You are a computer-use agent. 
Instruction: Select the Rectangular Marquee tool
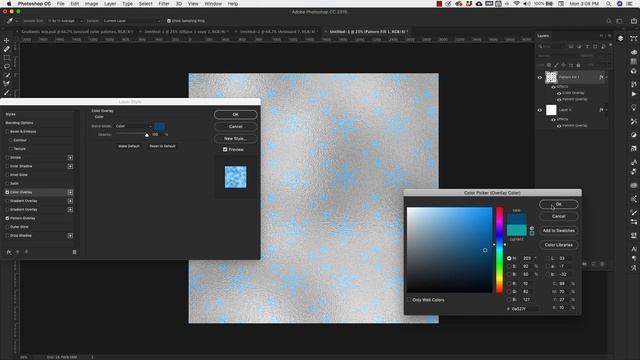[7, 58]
